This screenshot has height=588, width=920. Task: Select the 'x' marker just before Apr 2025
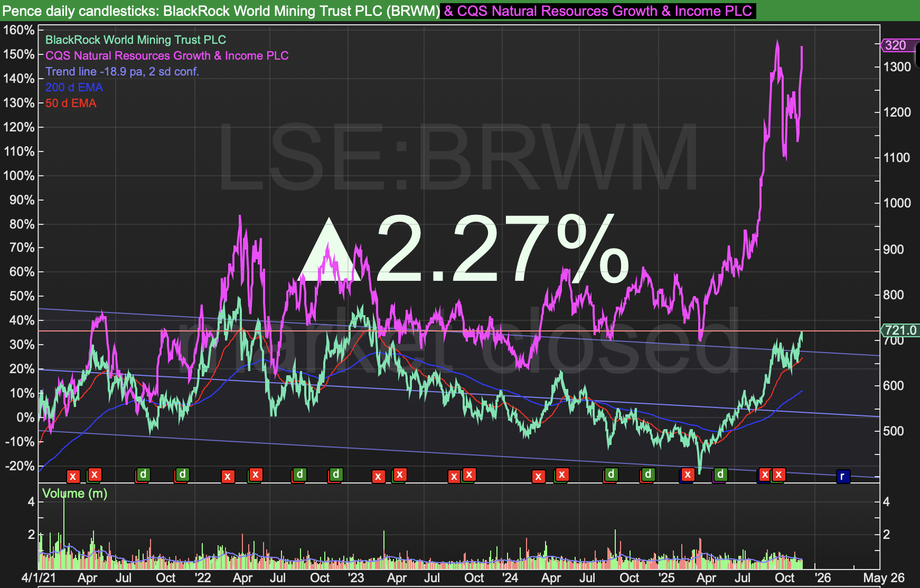click(x=687, y=475)
